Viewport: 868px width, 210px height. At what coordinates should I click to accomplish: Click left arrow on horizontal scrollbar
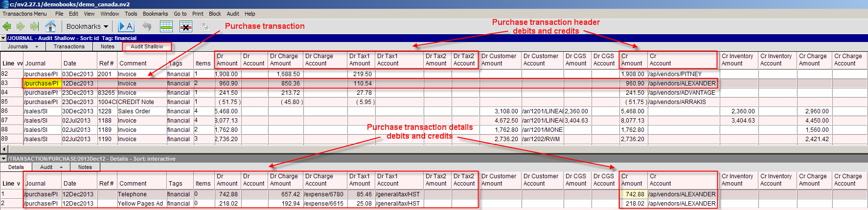[x=4, y=149]
